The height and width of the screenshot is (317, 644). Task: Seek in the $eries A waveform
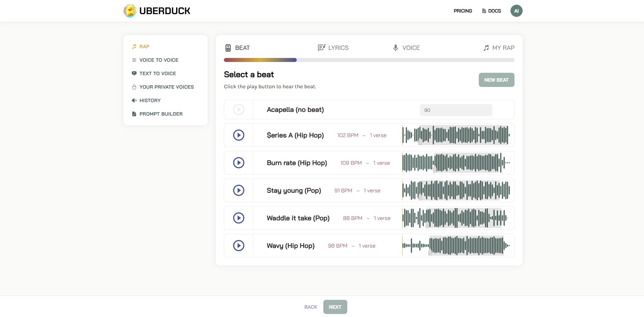pyautogui.click(x=456, y=135)
